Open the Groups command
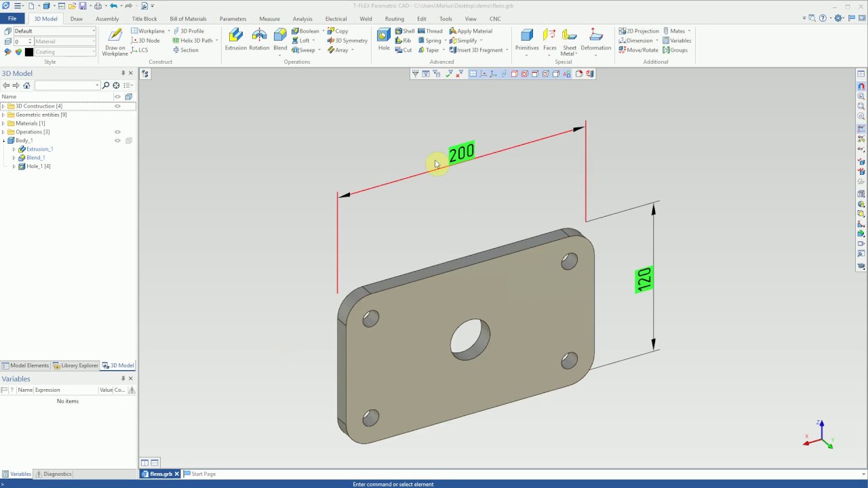This screenshot has width=868, height=488. coord(675,50)
